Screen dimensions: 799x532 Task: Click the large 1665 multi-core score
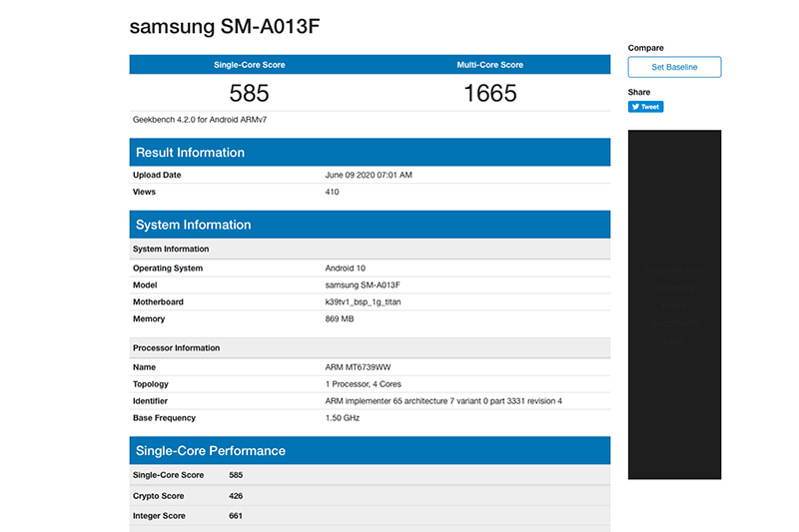coord(489,94)
